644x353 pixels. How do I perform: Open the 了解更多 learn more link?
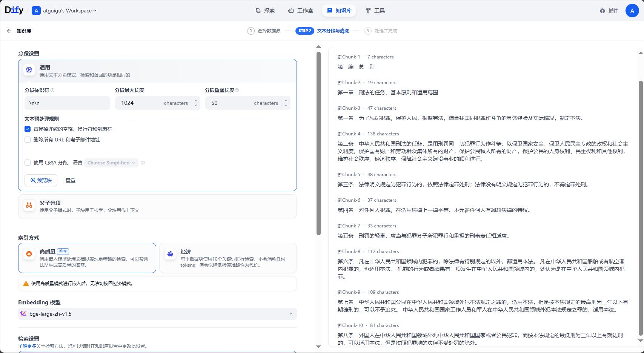pos(27,346)
